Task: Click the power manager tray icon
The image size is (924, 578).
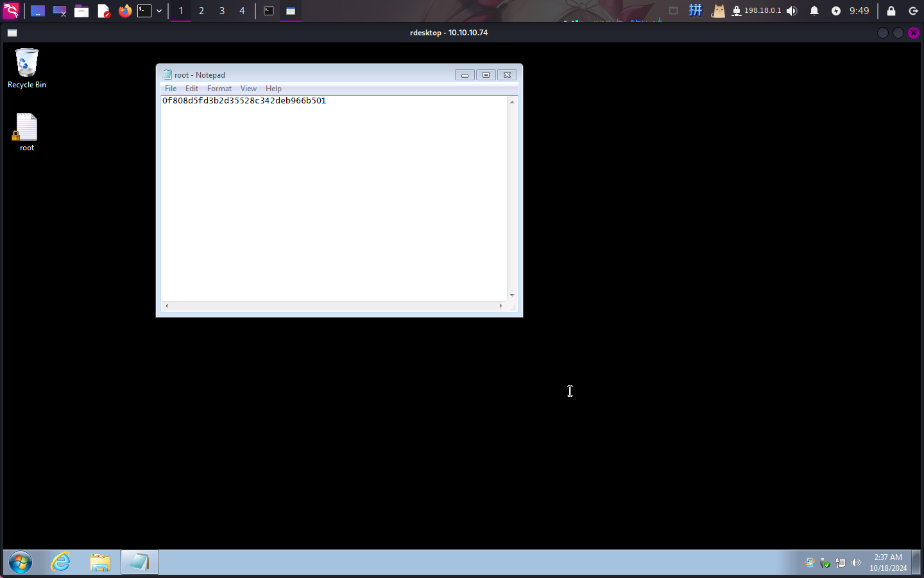Action: 836,11
